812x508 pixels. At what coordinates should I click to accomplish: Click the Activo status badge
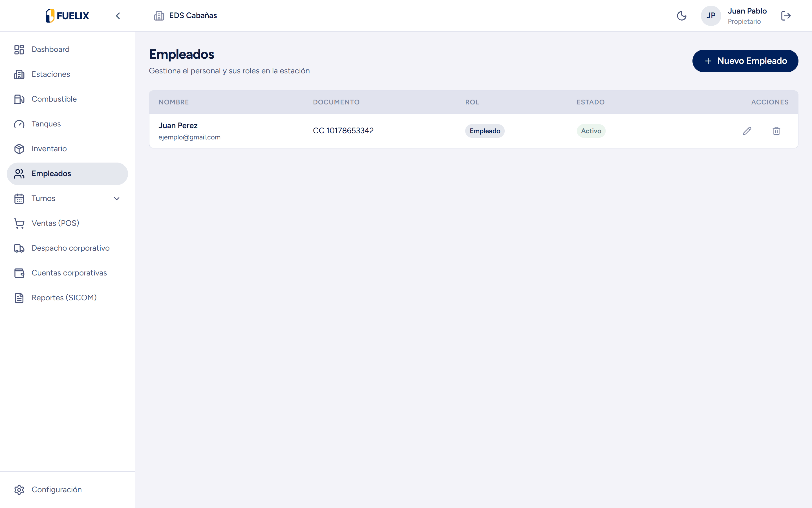tap(591, 131)
